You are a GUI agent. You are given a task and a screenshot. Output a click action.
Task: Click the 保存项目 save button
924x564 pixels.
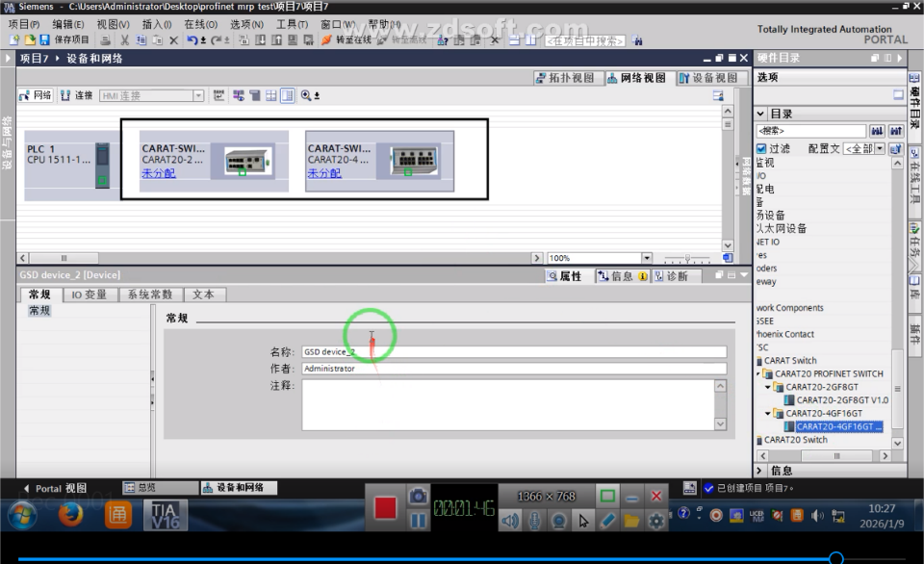click(64, 40)
